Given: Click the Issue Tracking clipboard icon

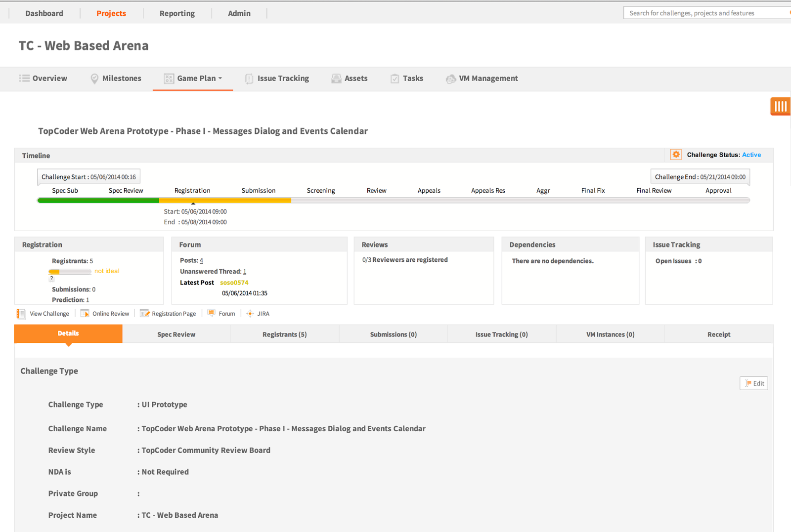Looking at the screenshot, I should click(x=249, y=79).
